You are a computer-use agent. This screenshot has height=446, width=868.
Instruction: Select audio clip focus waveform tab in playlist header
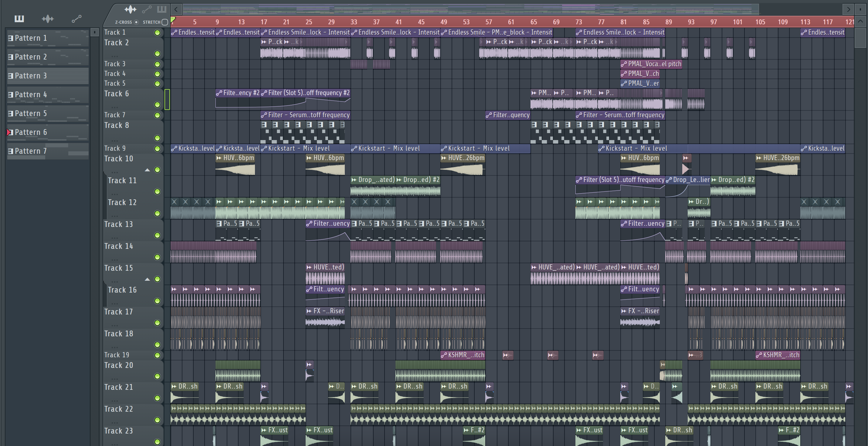pos(131,9)
